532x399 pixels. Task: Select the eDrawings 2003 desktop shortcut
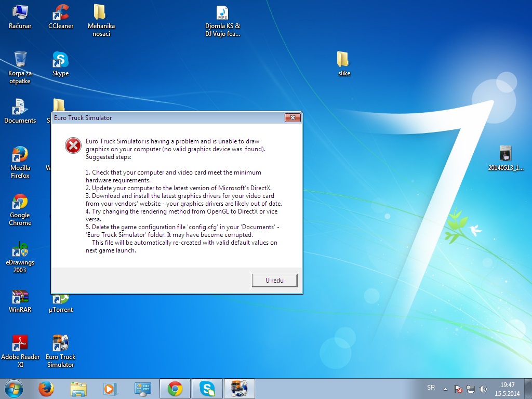pyautogui.click(x=20, y=257)
